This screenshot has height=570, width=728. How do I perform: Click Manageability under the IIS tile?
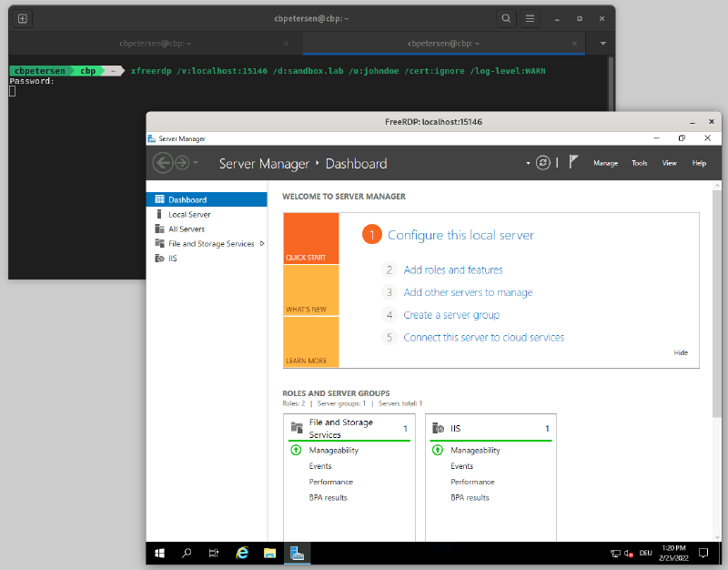click(475, 450)
